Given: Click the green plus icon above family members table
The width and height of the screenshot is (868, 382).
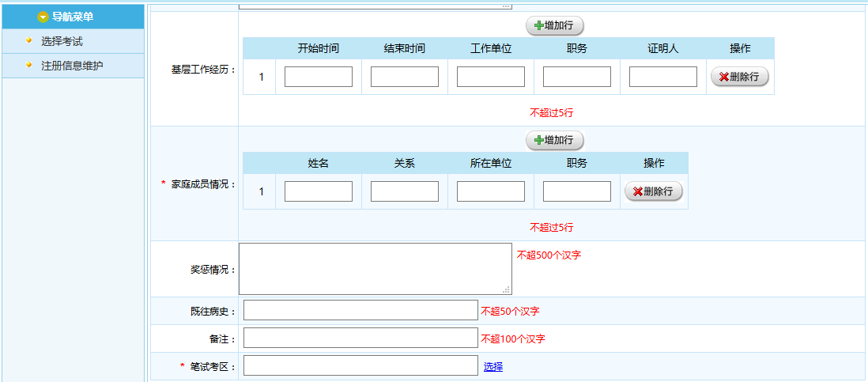Looking at the screenshot, I should coord(539,141).
